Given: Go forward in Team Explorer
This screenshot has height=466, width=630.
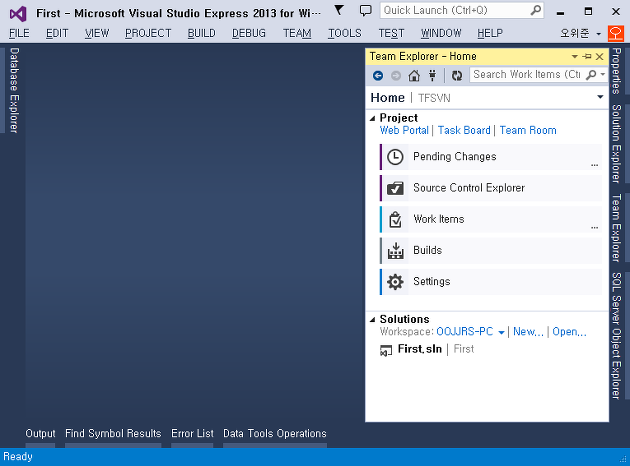Looking at the screenshot, I should coord(396,76).
